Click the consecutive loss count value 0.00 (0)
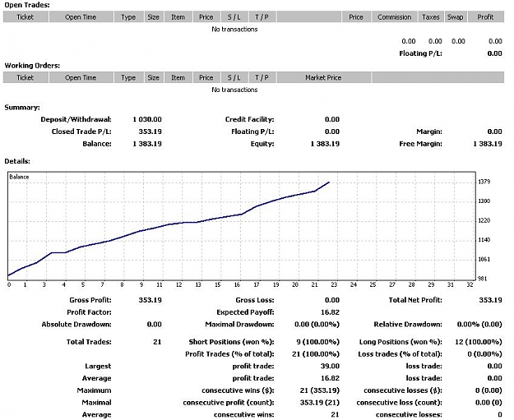514x420 pixels. coord(489,403)
